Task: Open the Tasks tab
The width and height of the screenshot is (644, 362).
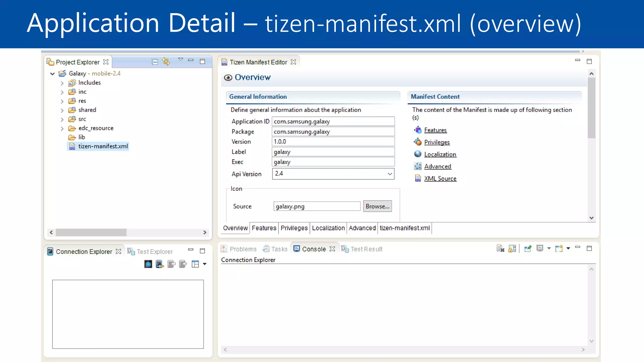Action: (275, 249)
